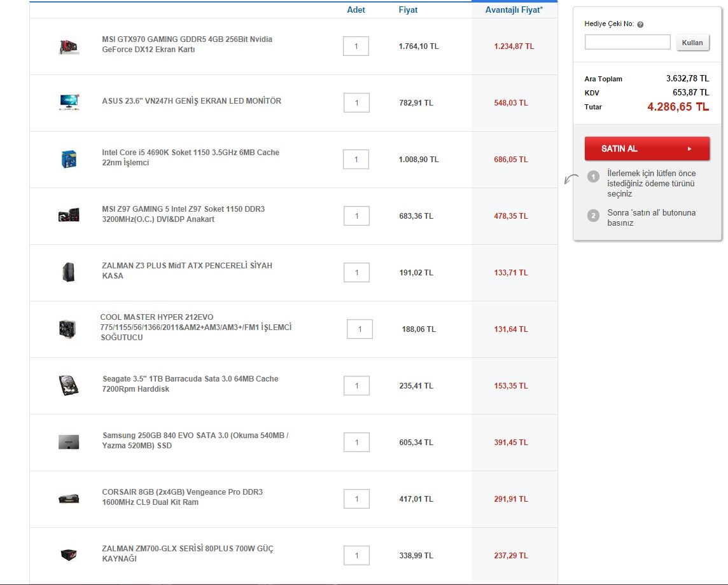728x585 pixels.
Task: Click the Cool Master Hyper 212EVO cooler thumbnail
Action: [68, 329]
